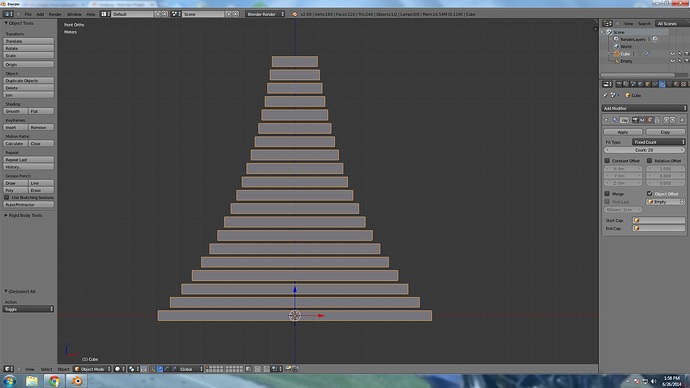The image size is (690, 388).
Task: Click the Translate button
Action: click(29, 41)
